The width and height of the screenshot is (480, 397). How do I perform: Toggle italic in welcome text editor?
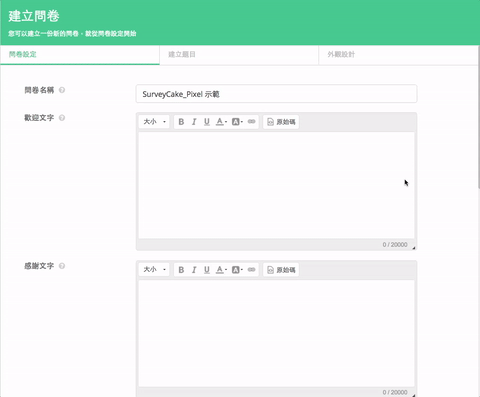point(194,122)
